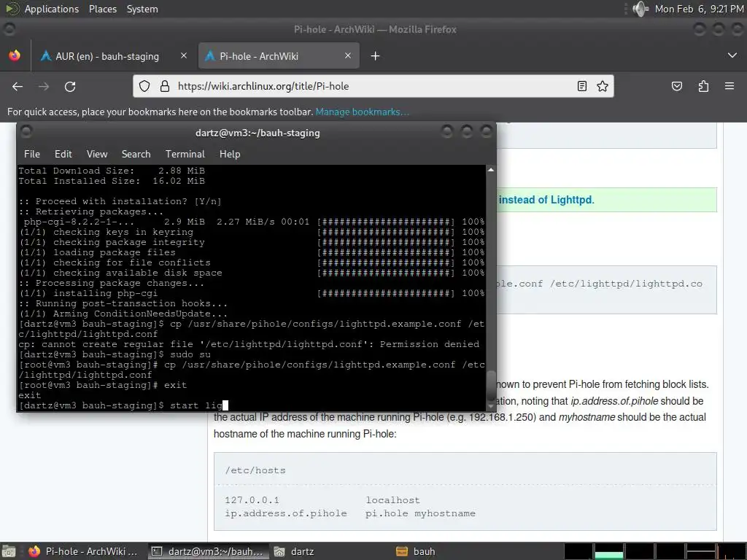Image resolution: width=747 pixels, height=560 pixels.
Task: Click the show desktop icon in bottom panel
Action: pyautogui.click(x=9, y=551)
